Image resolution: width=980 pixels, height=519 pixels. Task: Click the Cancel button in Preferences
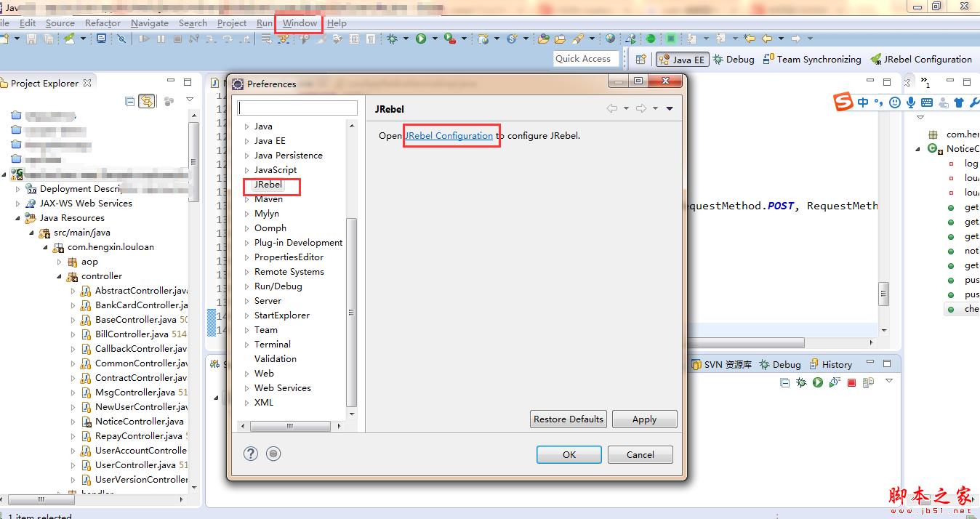640,454
